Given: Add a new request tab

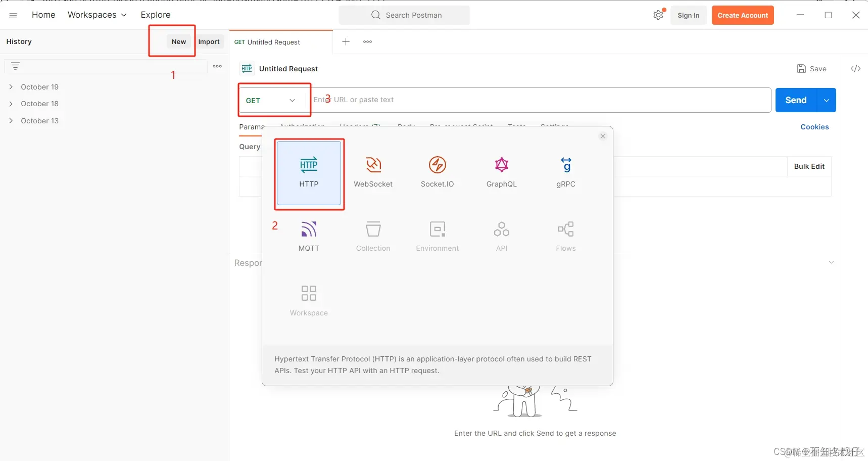Looking at the screenshot, I should coord(346,42).
